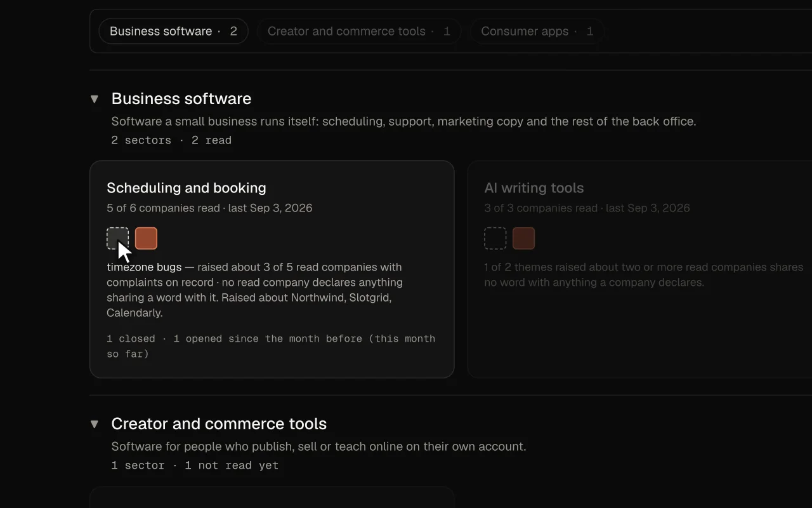Click brown theme square in AI writing card
The width and height of the screenshot is (812, 508).
click(x=524, y=238)
